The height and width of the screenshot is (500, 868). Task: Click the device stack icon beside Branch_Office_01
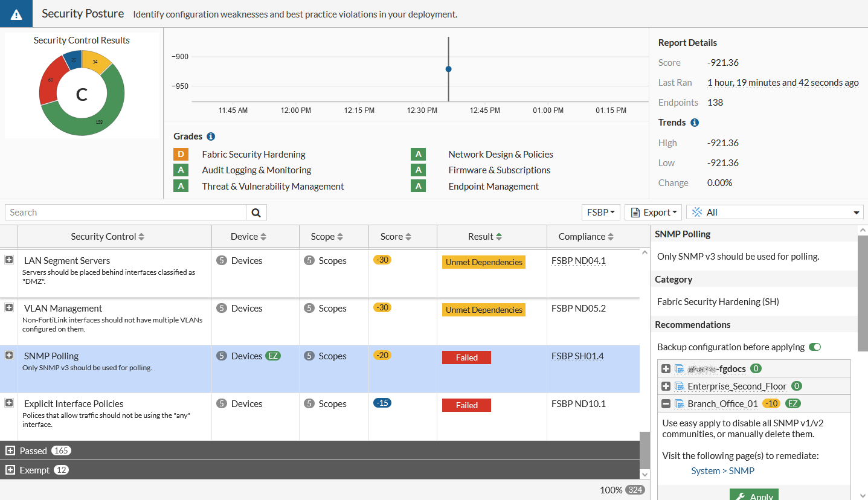(680, 403)
